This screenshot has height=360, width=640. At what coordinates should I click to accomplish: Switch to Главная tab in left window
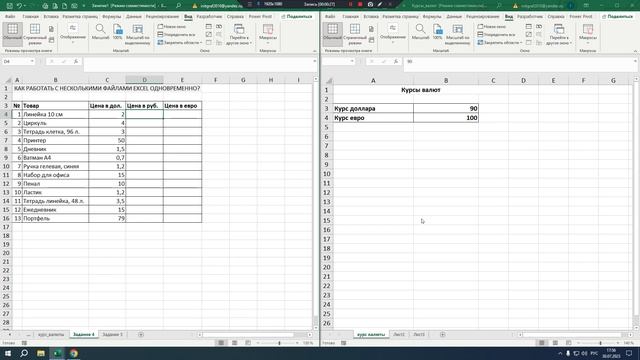[31, 16]
